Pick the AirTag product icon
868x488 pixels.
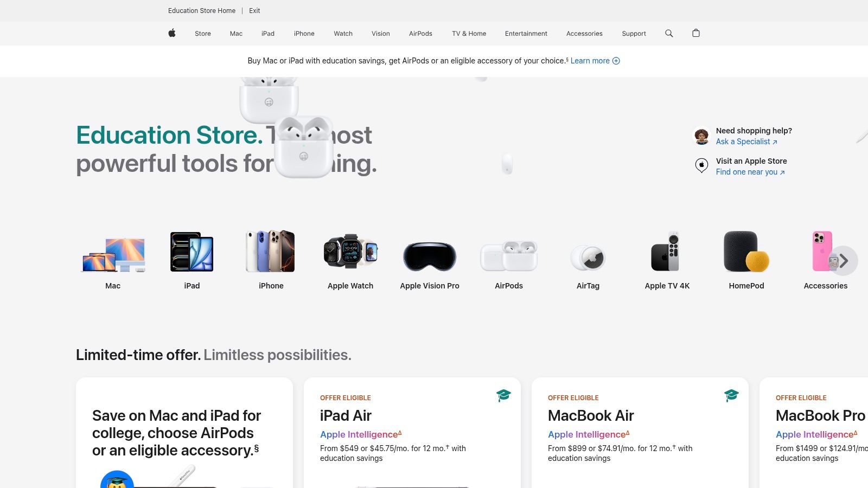[588, 258]
